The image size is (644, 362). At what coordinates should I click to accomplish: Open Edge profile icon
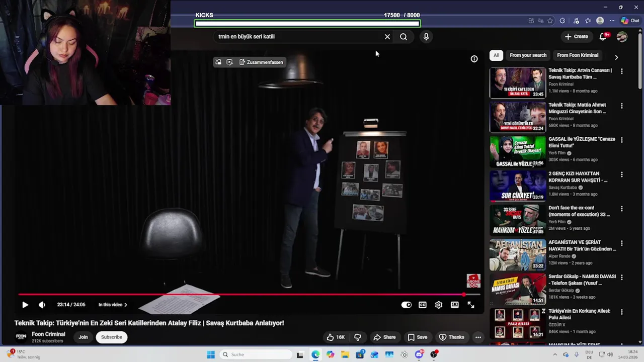600,21
